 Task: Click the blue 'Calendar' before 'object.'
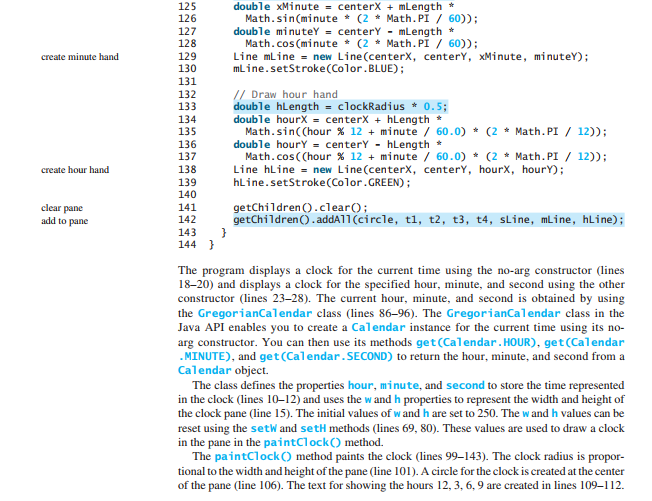pyautogui.click(x=204, y=371)
